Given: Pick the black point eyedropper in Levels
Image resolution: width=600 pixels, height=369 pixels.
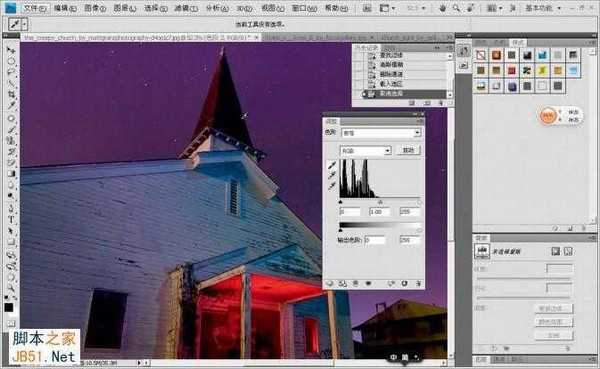Looking at the screenshot, I should coord(331,165).
